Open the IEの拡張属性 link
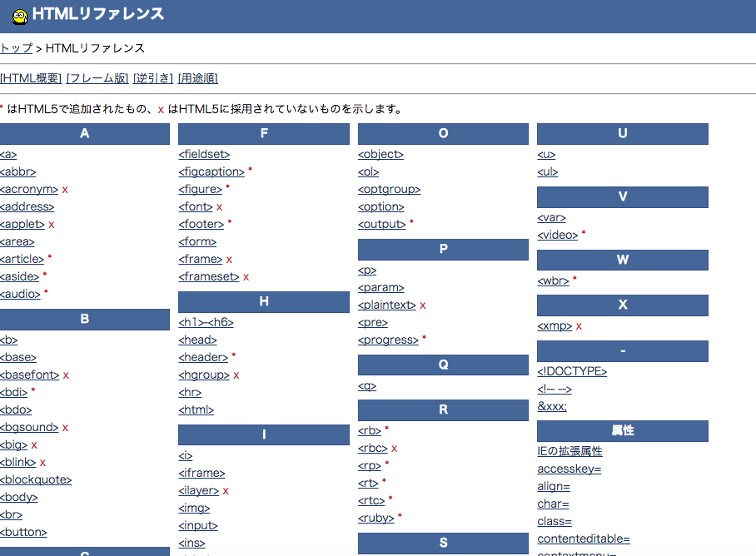 pos(569,451)
